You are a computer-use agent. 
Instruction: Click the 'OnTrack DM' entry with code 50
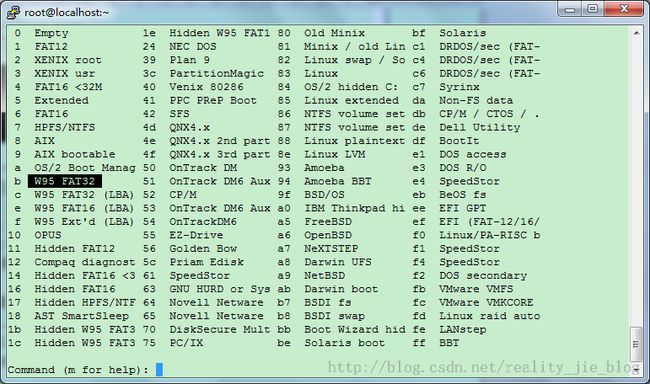point(203,168)
